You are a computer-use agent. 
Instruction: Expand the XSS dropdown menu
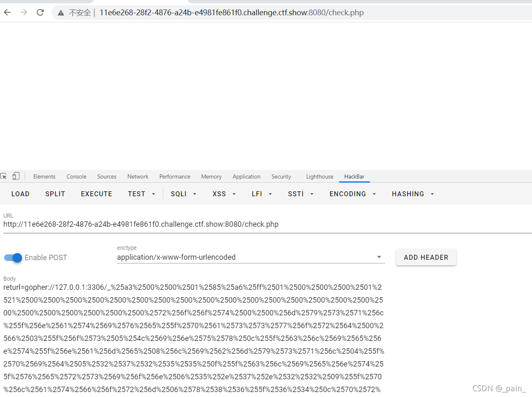224,194
